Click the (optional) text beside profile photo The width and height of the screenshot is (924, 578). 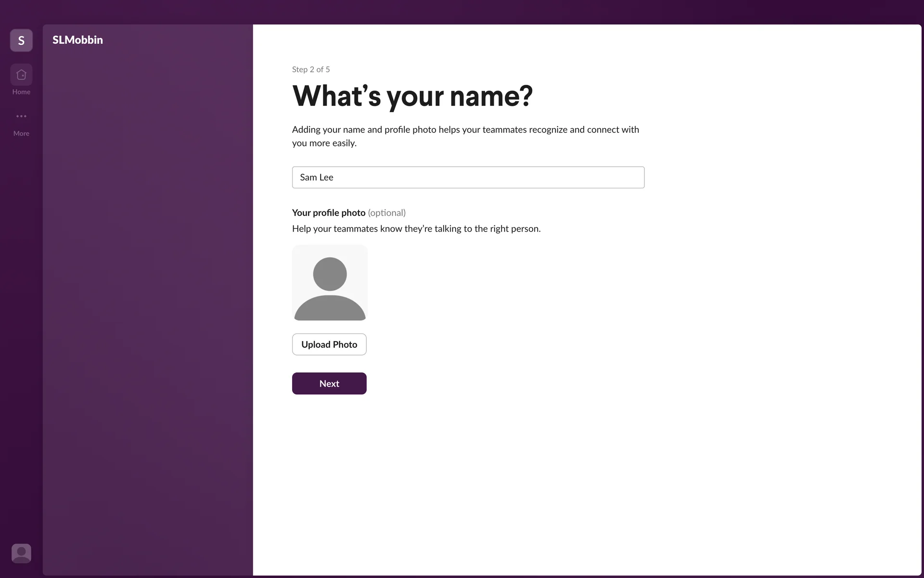[386, 213]
